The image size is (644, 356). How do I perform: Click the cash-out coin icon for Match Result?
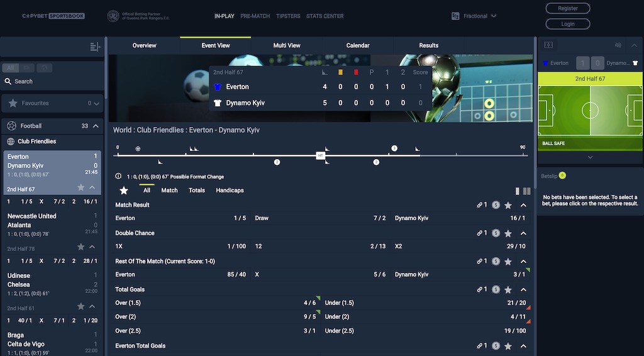tap(496, 205)
